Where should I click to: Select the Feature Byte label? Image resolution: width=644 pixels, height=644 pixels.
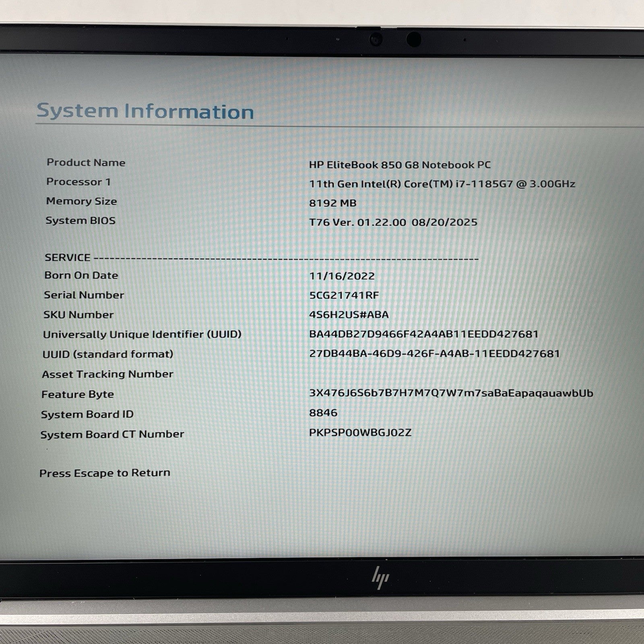click(x=77, y=394)
